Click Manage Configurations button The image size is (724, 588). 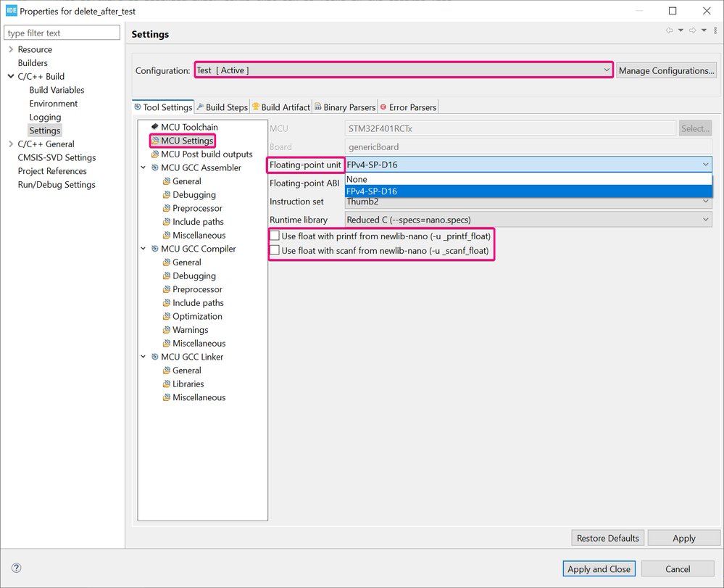pyautogui.click(x=666, y=70)
